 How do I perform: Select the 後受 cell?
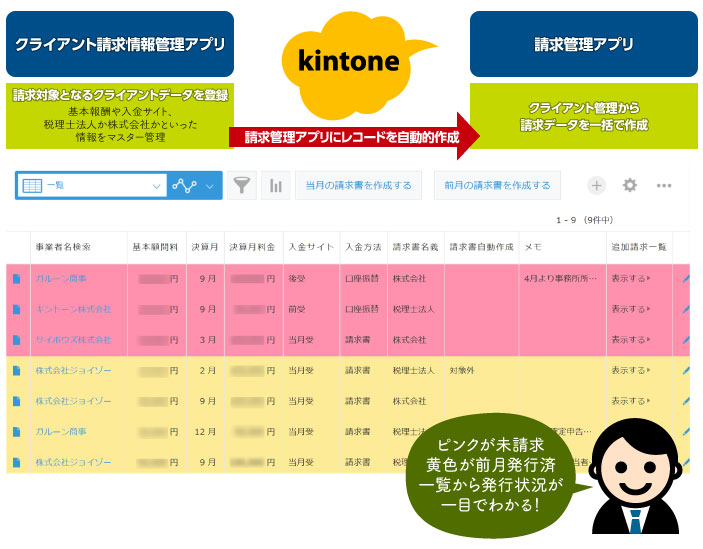tap(297, 278)
